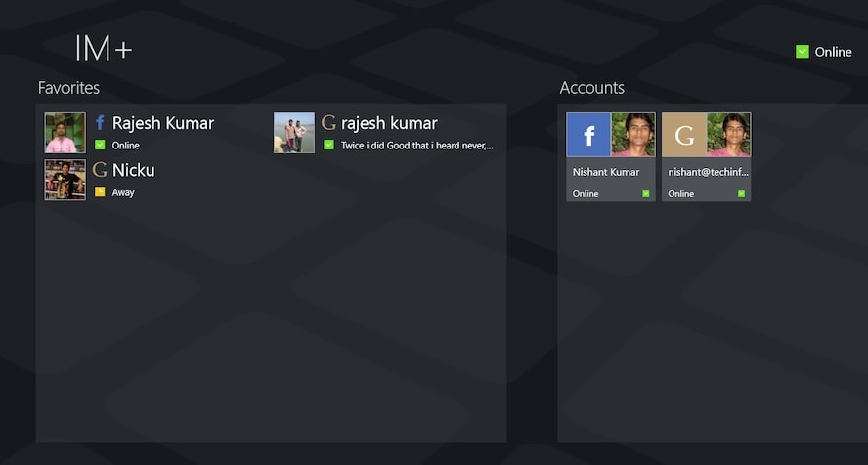The image size is (868, 465).
Task: Open the 'Nishant Kumar' account label
Action: tap(606, 172)
